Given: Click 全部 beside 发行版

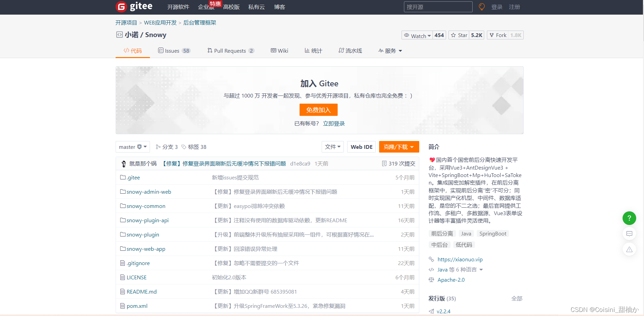Looking at the screenshot, I should (x=517, y=298).
